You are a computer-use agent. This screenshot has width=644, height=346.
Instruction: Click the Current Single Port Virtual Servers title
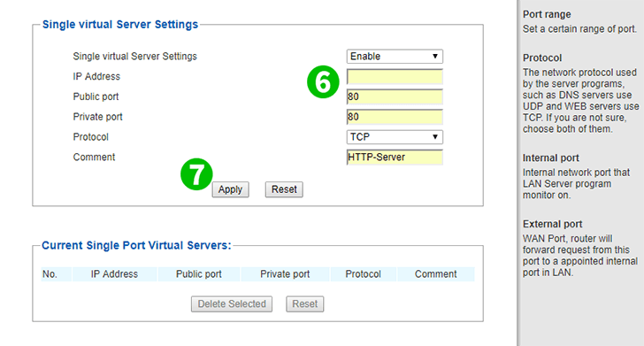[x=136, y=245]
